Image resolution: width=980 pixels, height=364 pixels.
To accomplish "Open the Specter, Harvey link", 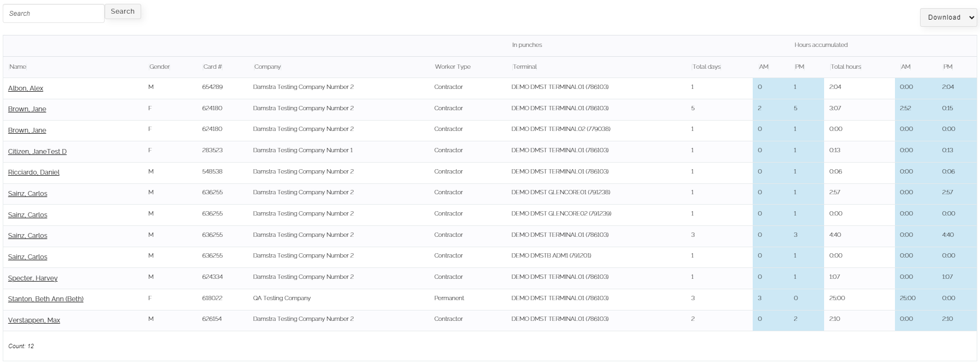I will pyautogui.click(x=33, y=278).
